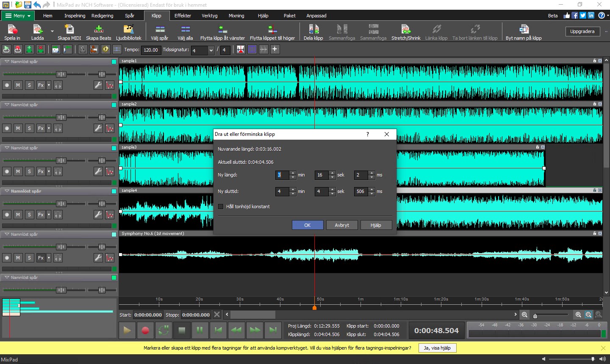Open the Ljudbibliotek sound library
The width and height of the screenshot is (610, 364).
(128, 32)
